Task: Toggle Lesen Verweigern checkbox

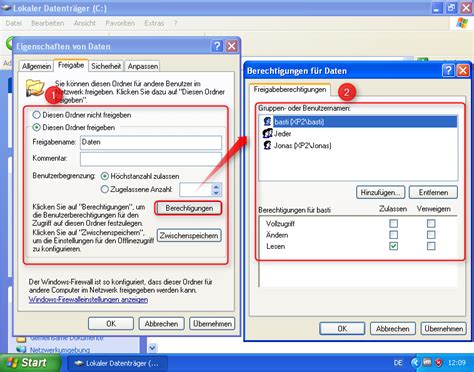Action: coord(431,246)
